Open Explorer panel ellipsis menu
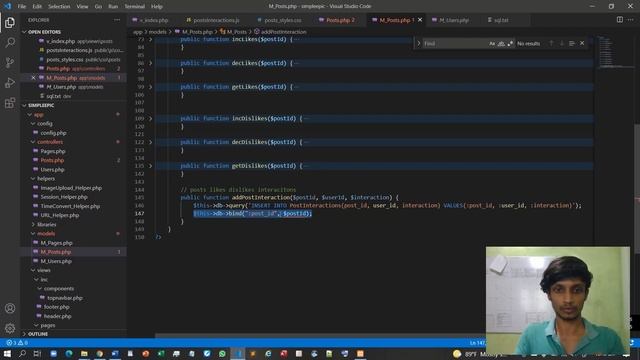The width and height of the screenshot is (640, 360). pyautogui.click(x=117, y=20)
